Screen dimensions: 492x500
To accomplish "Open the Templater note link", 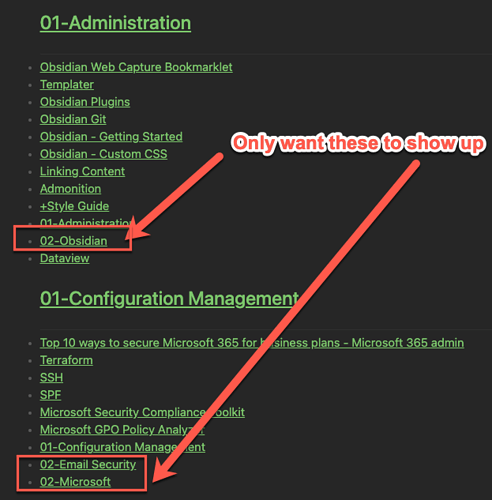I will pyautogui.click(x=67, y=85).
